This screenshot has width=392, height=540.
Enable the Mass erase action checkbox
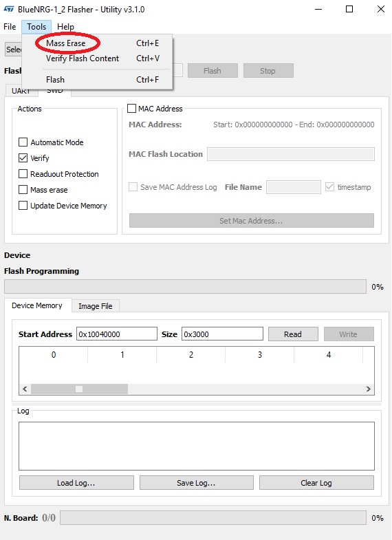coord(23,190)
